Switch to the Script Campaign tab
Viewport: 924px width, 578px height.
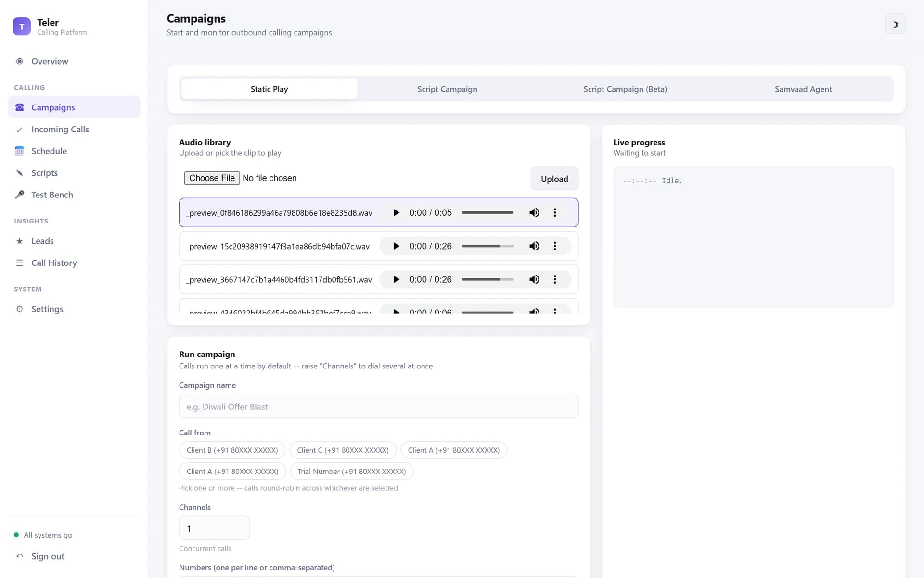(447, 89)
